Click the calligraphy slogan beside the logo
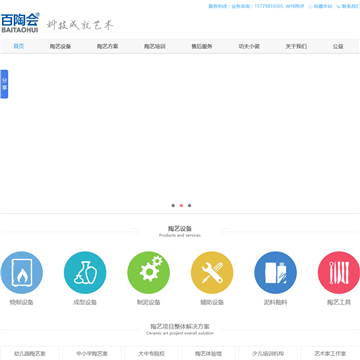This screenshot has height=360, width=360. click(80, 25)
